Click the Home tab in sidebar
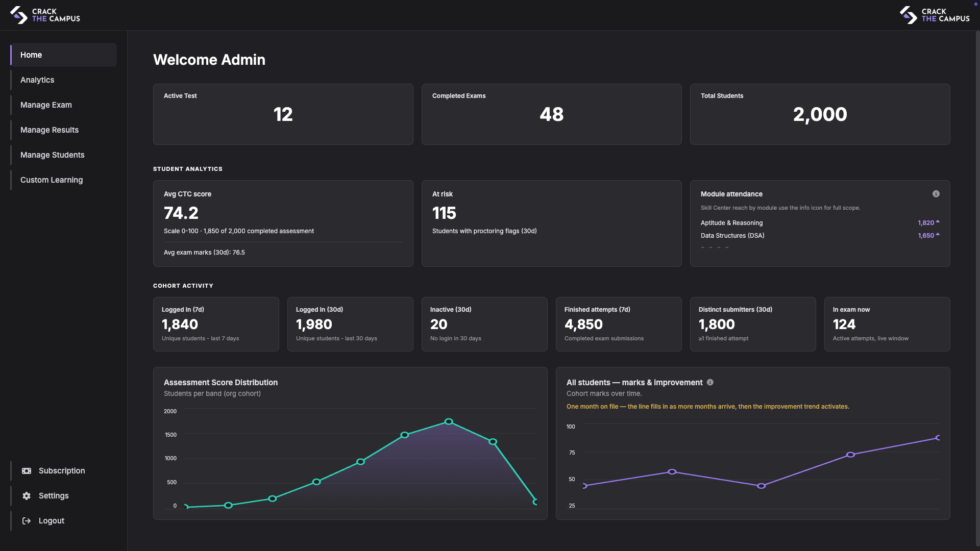980x551 pixels. [31, 55]
